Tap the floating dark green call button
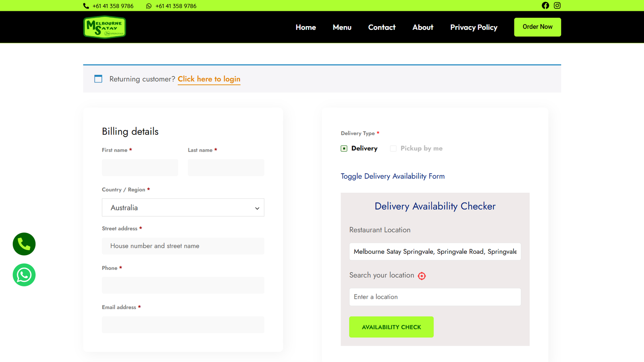This screenshot has height=362, width=644. (24, 244)
